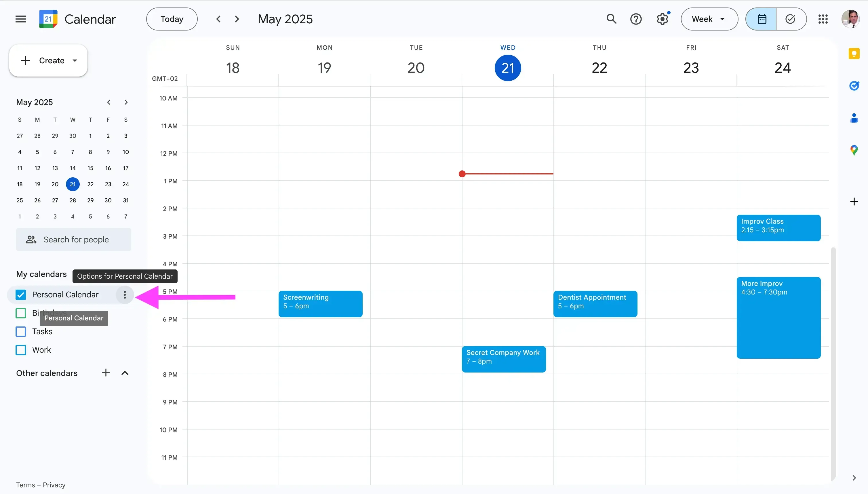This screenshot has height=494, width=868.
Task: Open options menu for Personal Calendar
Action: [125, 295]
